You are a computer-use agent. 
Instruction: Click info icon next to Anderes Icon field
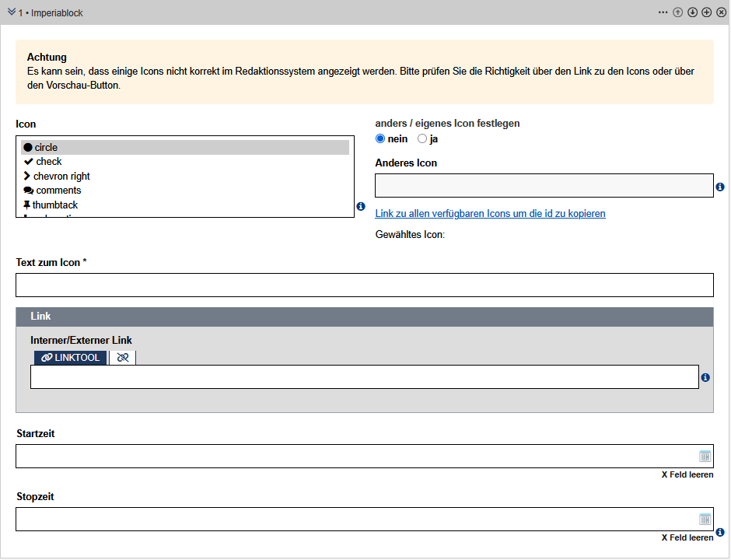pyautogui.click(x=720, y=187)
